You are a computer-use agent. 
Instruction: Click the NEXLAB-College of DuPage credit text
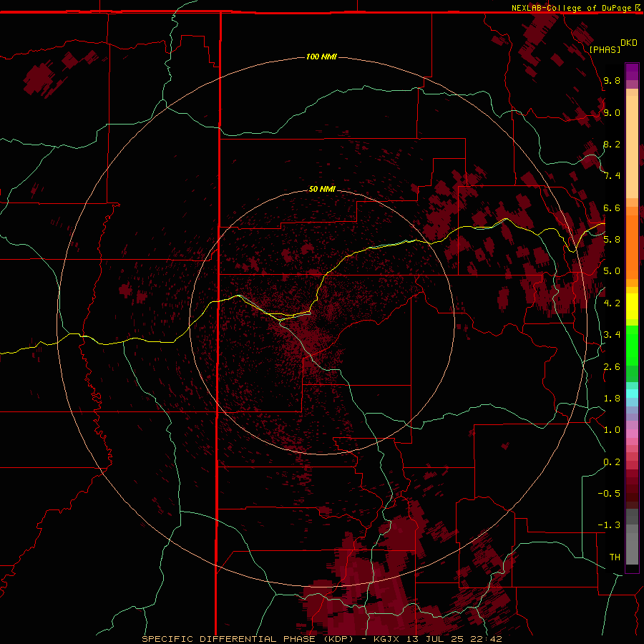point(572,8)
